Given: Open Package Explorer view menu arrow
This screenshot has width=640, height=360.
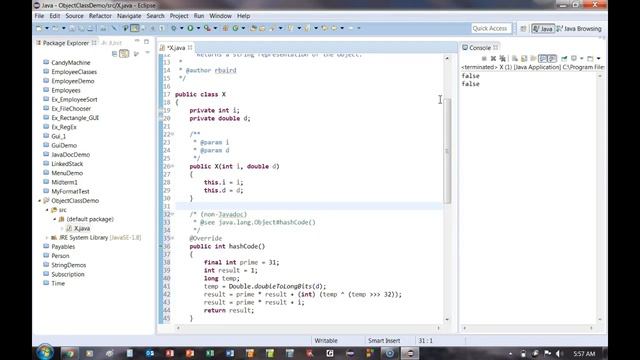Looking at the screenshot, I should [x=147, y=53].
